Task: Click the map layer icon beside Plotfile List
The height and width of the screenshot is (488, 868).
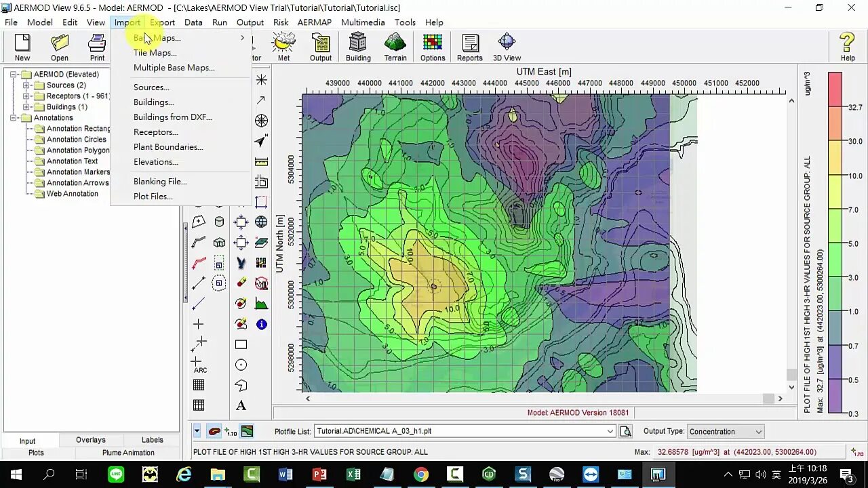Action: (247, 431)
